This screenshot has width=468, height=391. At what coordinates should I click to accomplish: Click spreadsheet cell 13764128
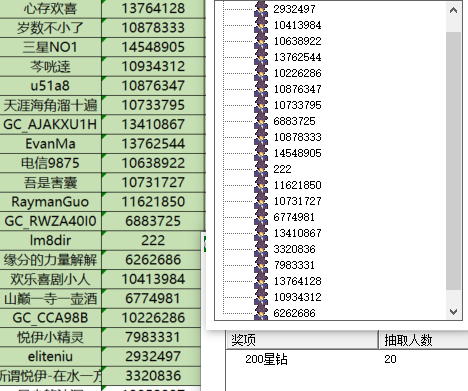pyautogui.click(x=153, y=9)
